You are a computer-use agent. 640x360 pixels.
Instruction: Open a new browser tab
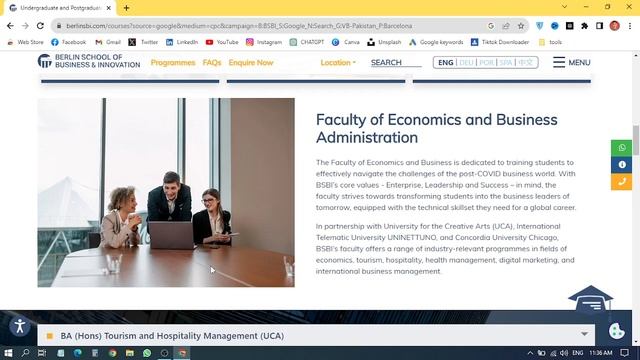(127, 8)
